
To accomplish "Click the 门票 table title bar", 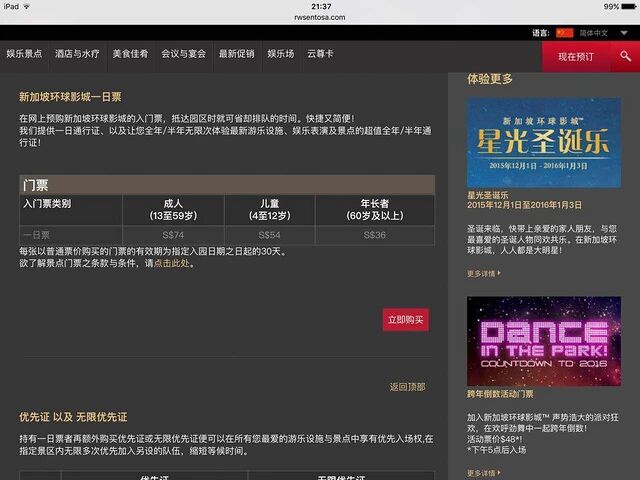I will point(227,185).
